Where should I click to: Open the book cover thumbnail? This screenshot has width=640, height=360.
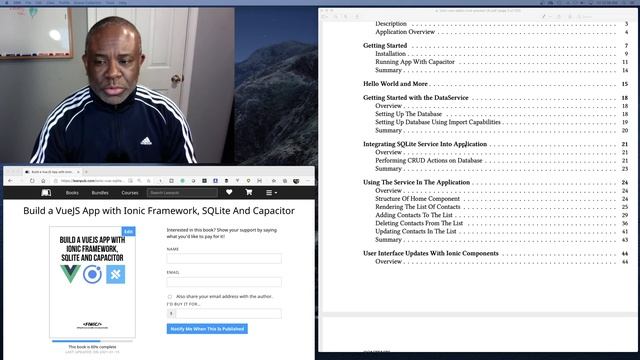coord(93,282)
